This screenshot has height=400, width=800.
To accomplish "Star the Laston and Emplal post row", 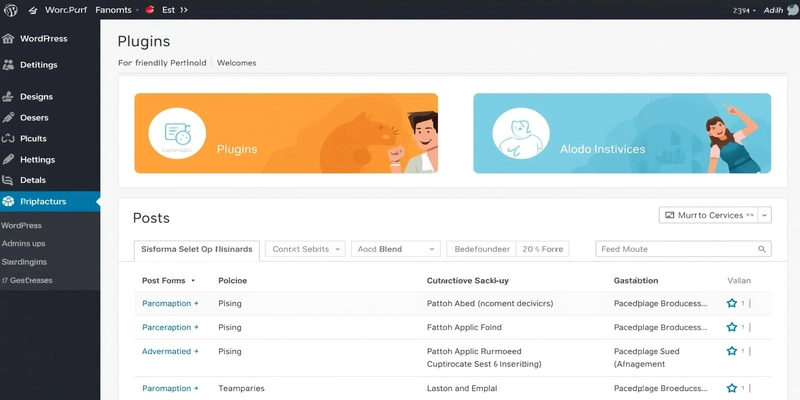I will point(732,388).
